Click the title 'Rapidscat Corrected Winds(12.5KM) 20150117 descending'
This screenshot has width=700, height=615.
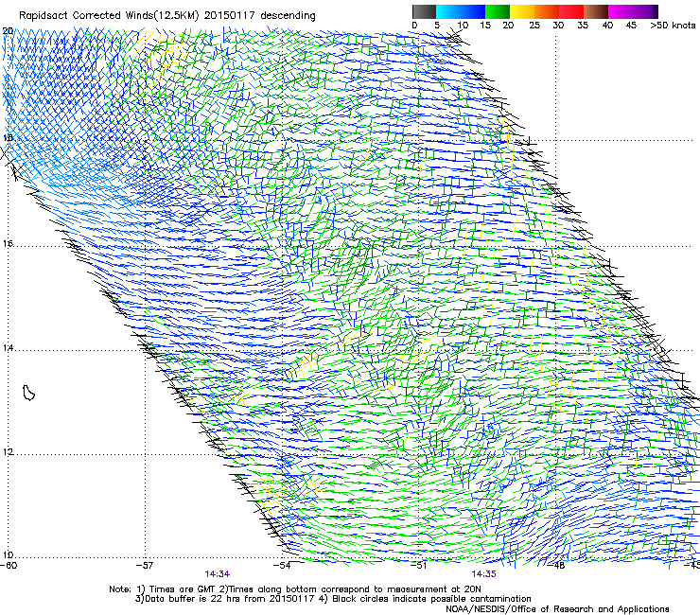coord(167,16)
